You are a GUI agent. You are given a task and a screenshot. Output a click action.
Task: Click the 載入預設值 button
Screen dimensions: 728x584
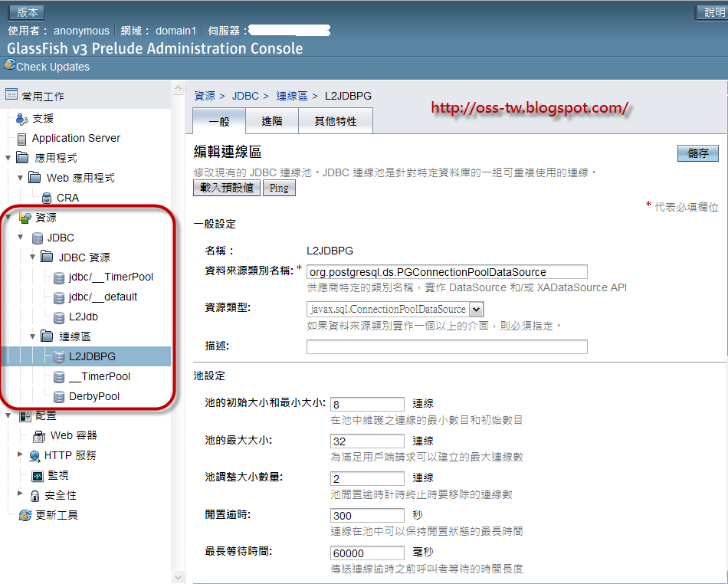coord(227,188)
